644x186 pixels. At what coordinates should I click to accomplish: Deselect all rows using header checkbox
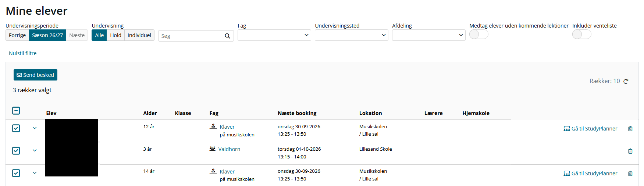(x=16, y=111)
